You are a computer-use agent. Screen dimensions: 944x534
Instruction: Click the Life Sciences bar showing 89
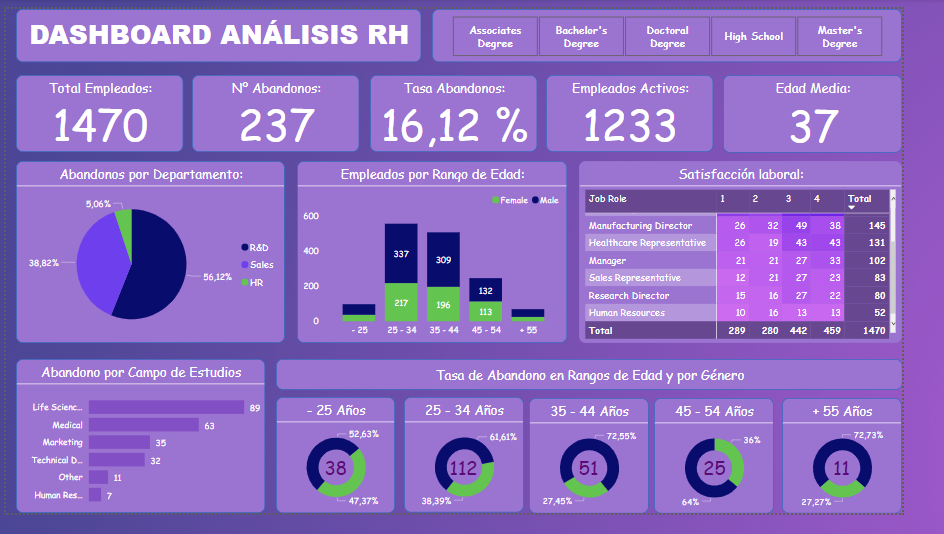click(166, 408)
